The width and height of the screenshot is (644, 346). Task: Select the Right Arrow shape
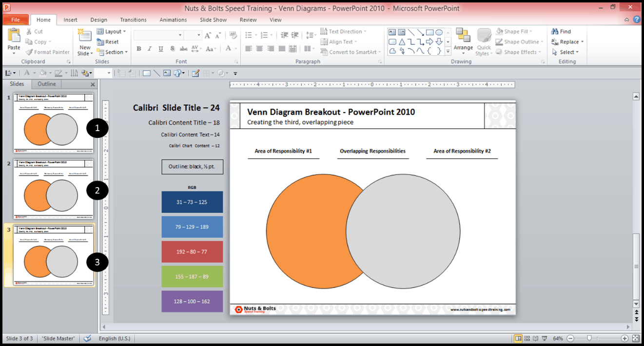coord(429,41)
